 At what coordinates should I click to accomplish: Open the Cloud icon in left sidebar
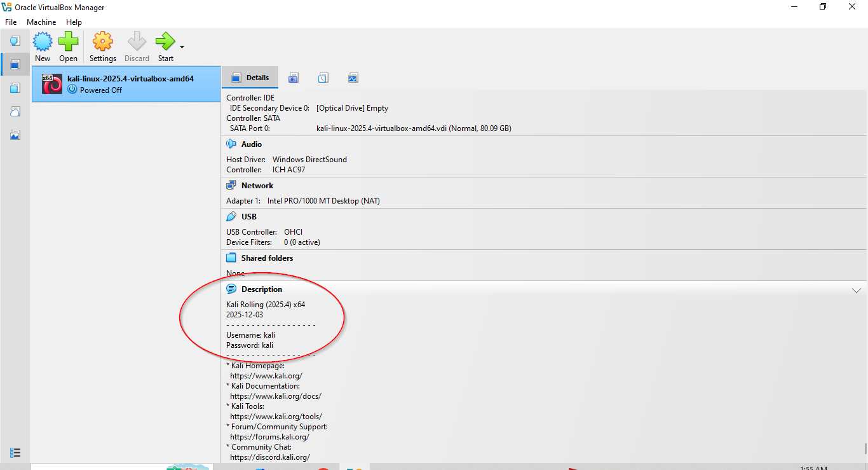(x=15, y=111)
